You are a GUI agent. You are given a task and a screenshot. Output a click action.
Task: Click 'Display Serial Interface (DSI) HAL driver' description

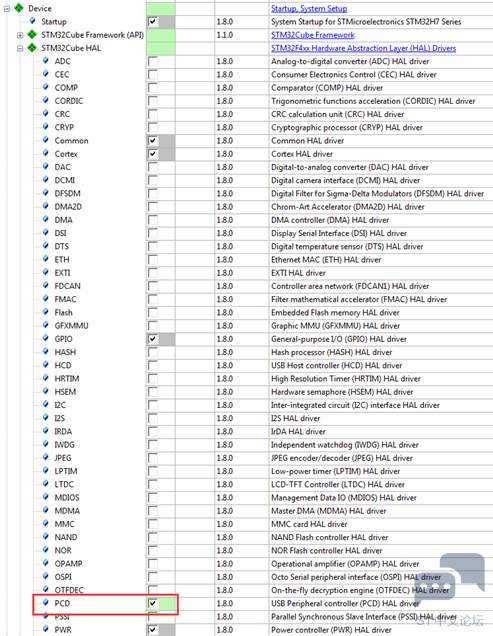(x=339, y=233)
